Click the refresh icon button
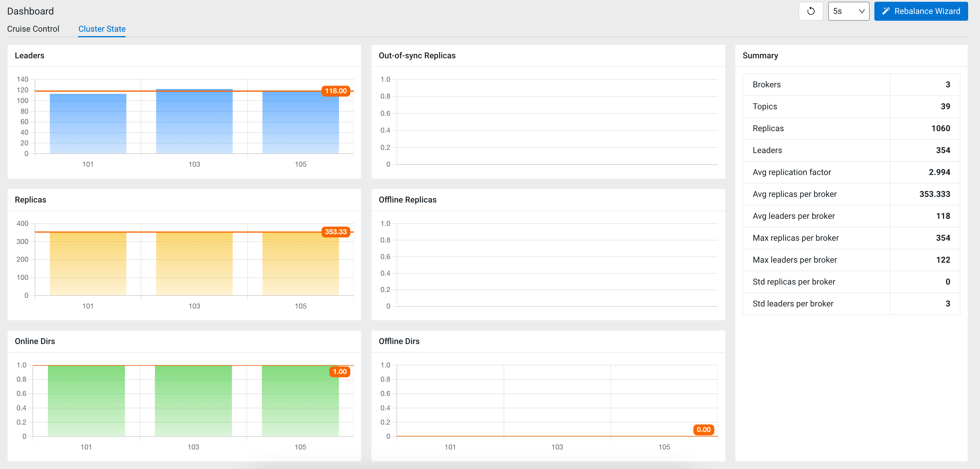Viewport: 980px width, 469px height. pyautogui.click(x=810, y=11)
